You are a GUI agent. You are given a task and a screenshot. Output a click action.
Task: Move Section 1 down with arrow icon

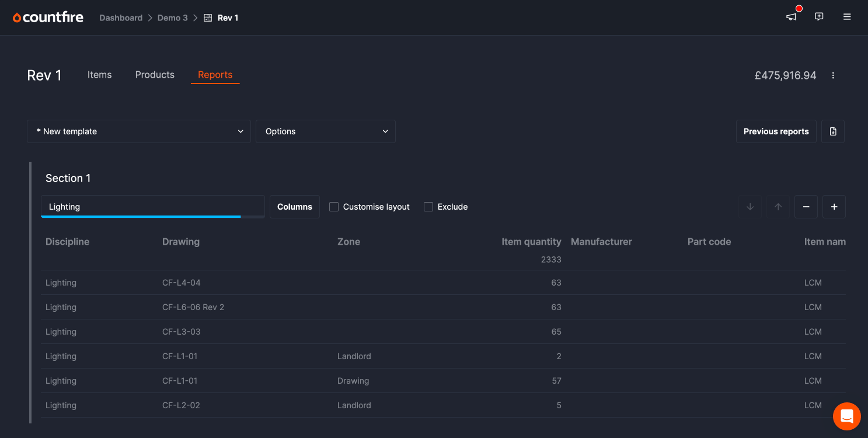point(750,207)
